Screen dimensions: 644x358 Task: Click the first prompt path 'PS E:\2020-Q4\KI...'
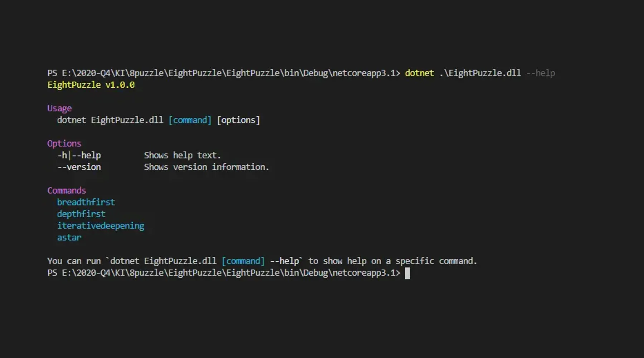(x=224, y=73)
